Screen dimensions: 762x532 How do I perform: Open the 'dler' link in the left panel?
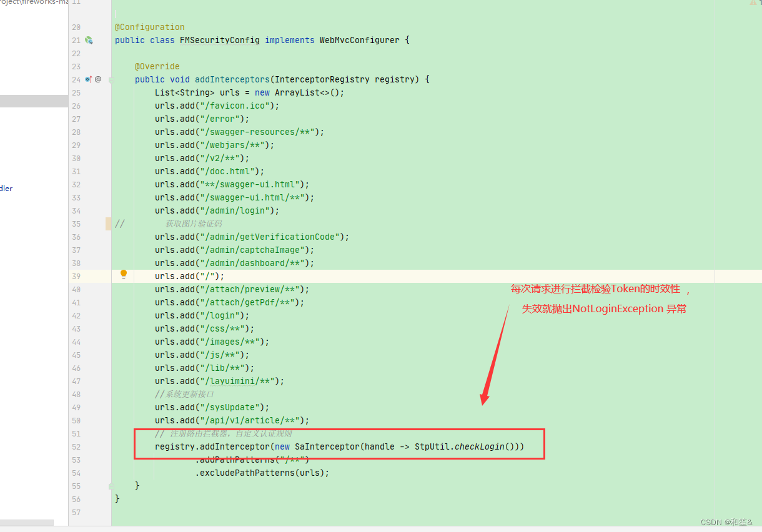point(6,188)
